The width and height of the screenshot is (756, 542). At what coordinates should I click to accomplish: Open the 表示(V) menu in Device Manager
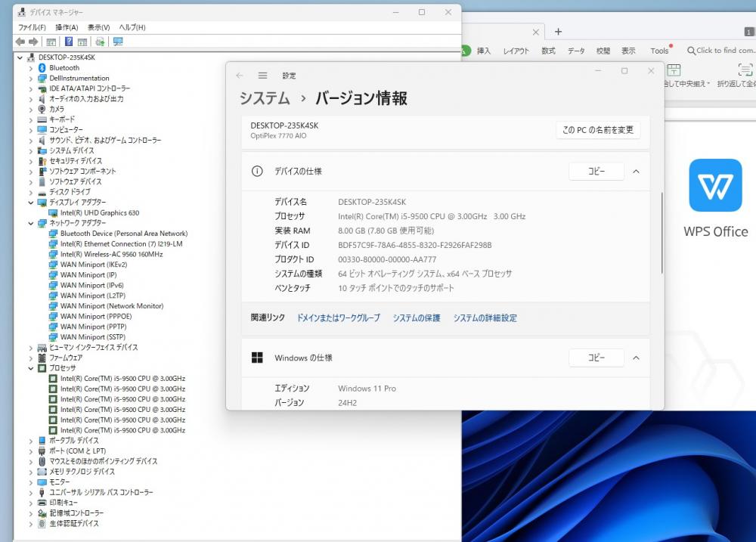pyautogui.click(x=99, y=27)
